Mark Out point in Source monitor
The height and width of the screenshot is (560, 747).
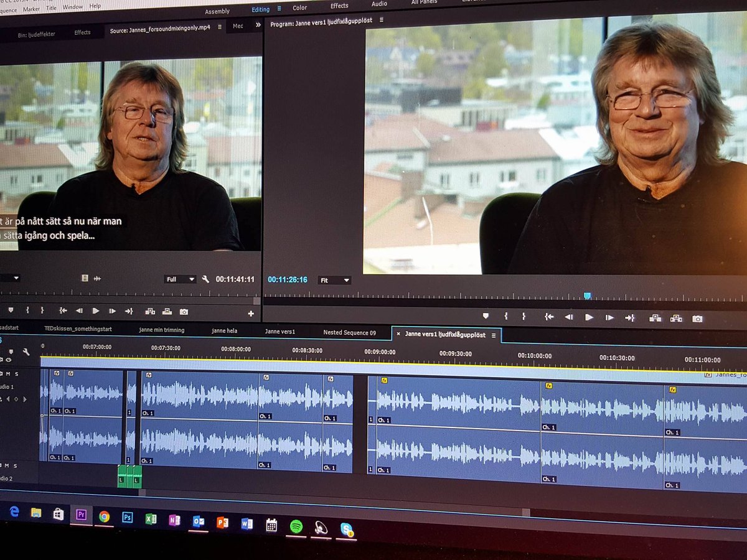tap(42, 310)
